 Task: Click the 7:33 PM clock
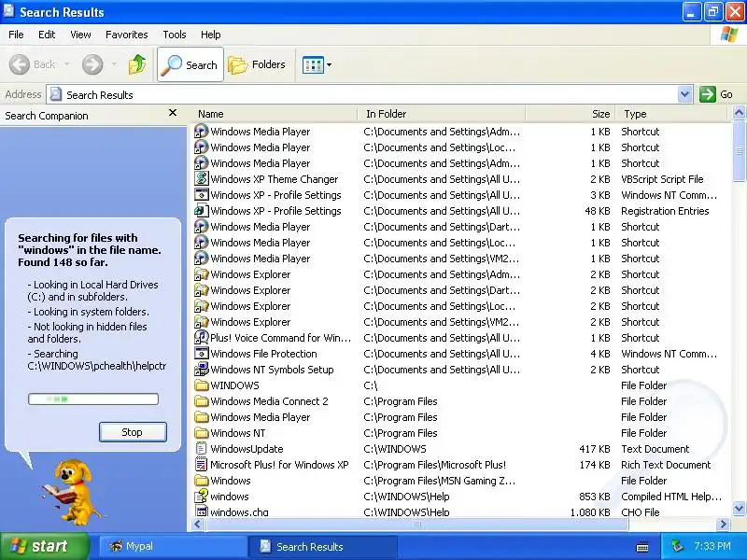(x=712, y=546)
